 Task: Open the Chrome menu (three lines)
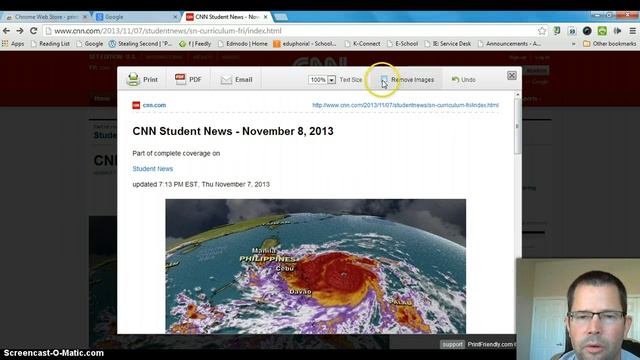point(632,31)
